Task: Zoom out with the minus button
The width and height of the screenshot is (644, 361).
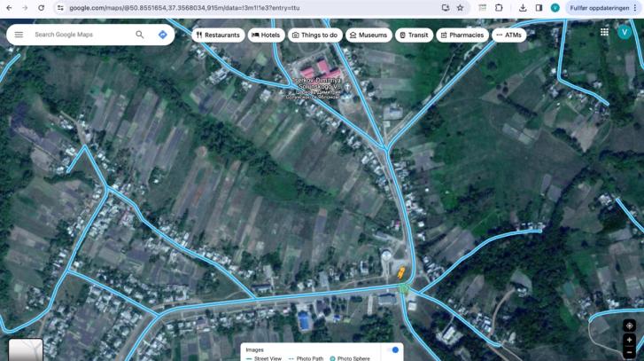Action: click(x=629, y=352)
